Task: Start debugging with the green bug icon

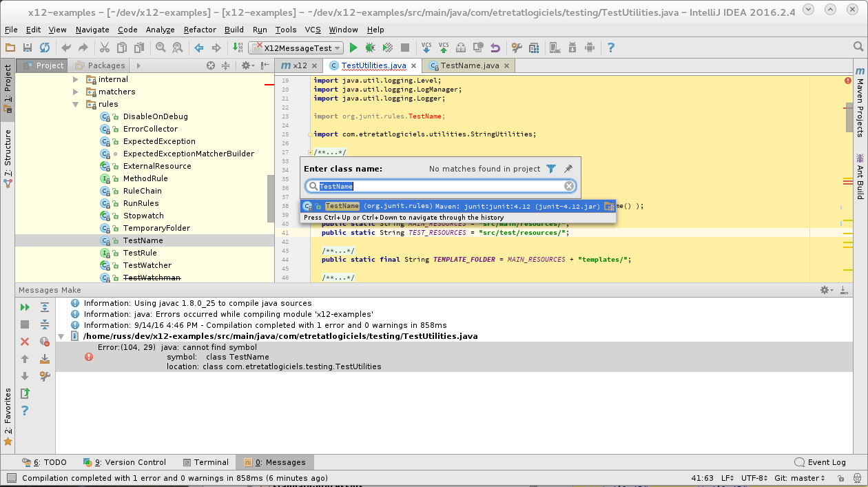Action: click(x=371, y=48)
